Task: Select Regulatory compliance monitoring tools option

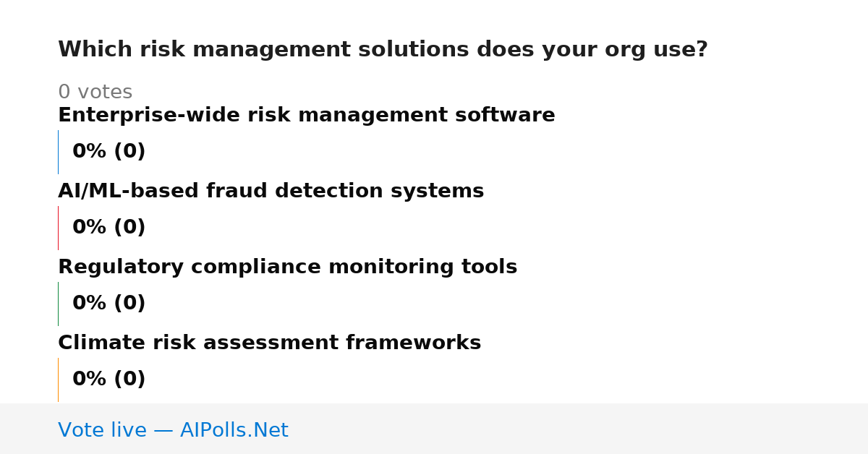Action: pos(287,267)
